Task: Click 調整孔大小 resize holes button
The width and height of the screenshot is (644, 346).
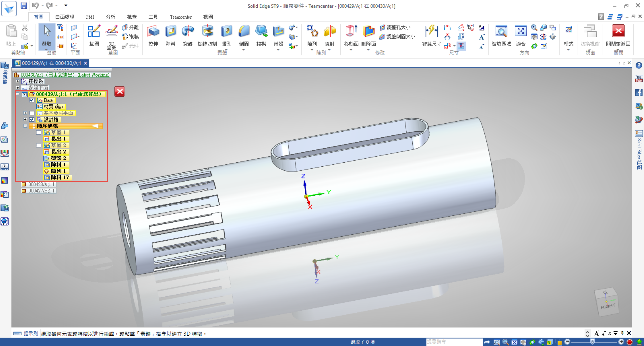Action: [395, 27]
